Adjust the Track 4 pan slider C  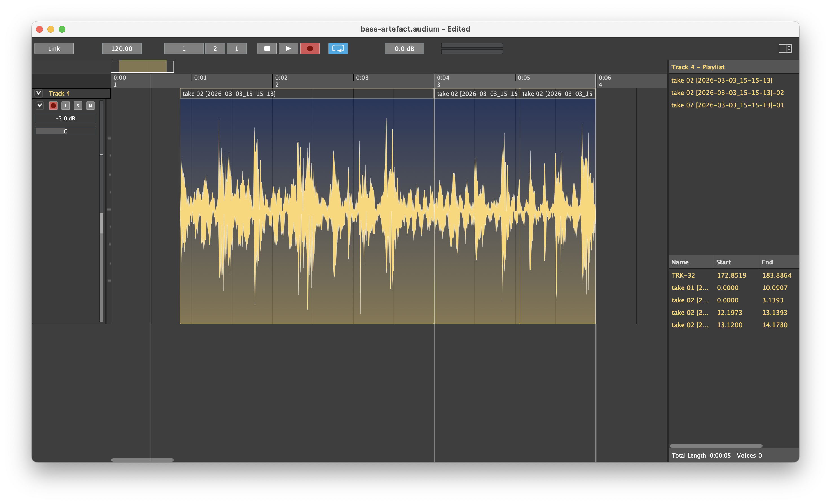pos(65,131)
